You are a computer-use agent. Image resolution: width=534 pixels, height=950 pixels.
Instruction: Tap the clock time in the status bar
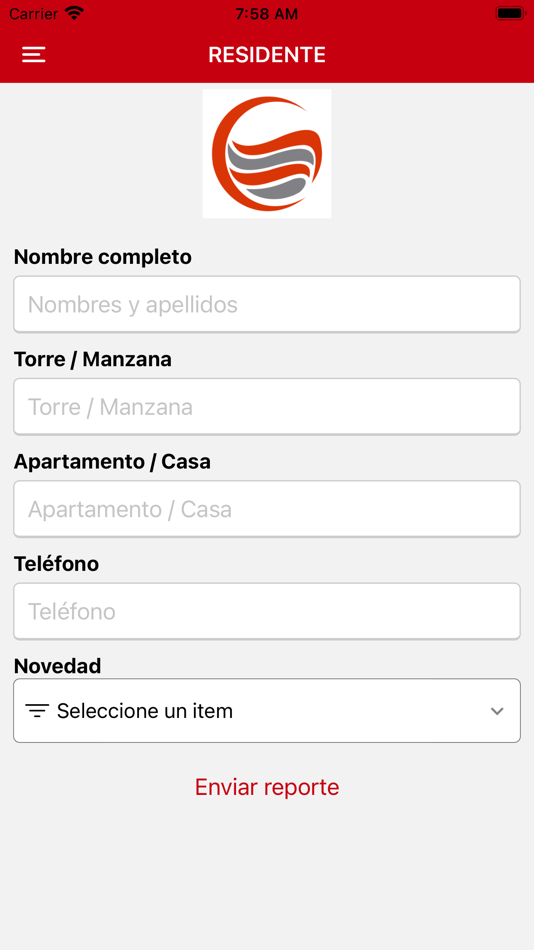(x=267, y=14)
